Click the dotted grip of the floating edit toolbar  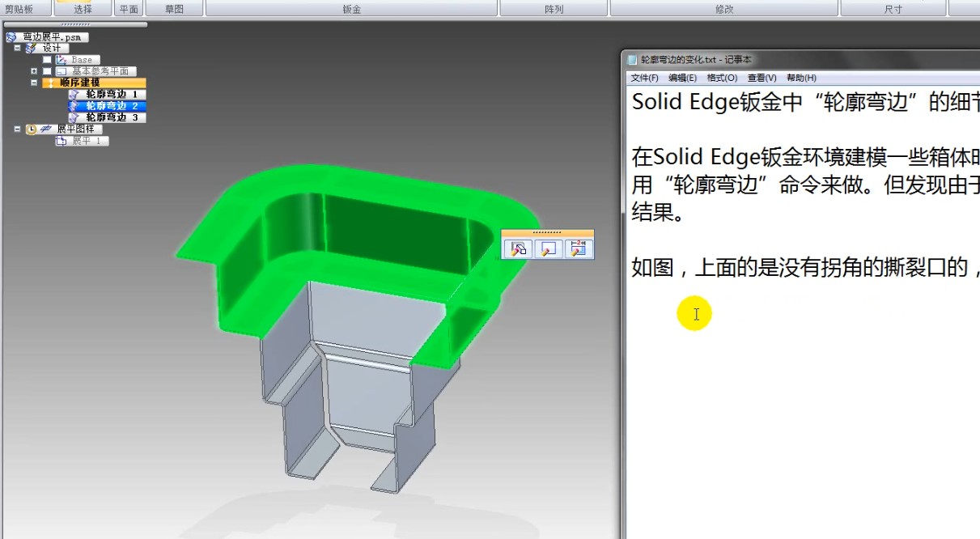pyautogui.click(x=548, y=233)
